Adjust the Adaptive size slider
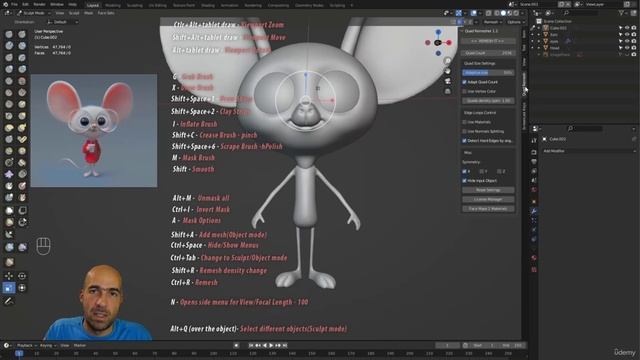The image size is (640, 360). [488, 73]
